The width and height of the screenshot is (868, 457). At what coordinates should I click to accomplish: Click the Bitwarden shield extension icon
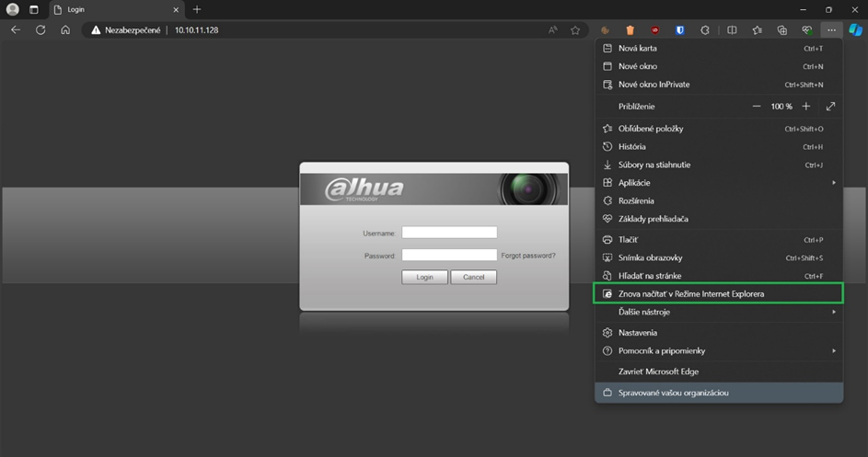pyautogui.click(x=680, y=29)
